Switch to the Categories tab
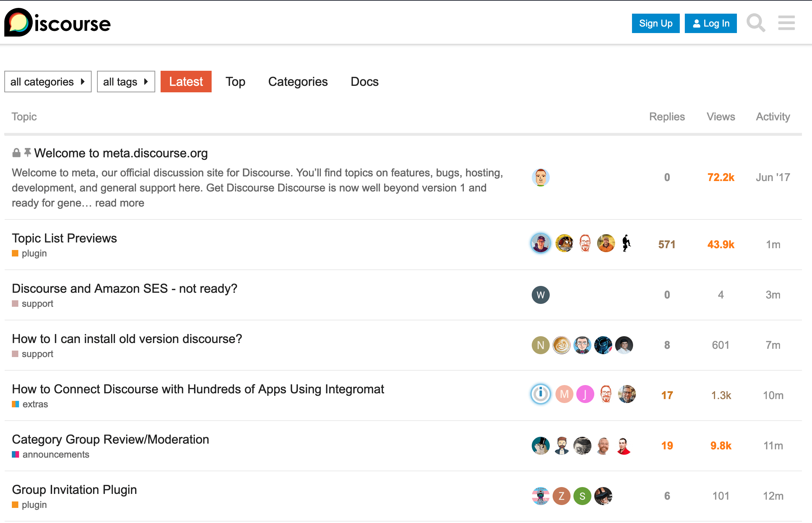Image resolution: width=812 pixels, height=523 pixels. 298,82
